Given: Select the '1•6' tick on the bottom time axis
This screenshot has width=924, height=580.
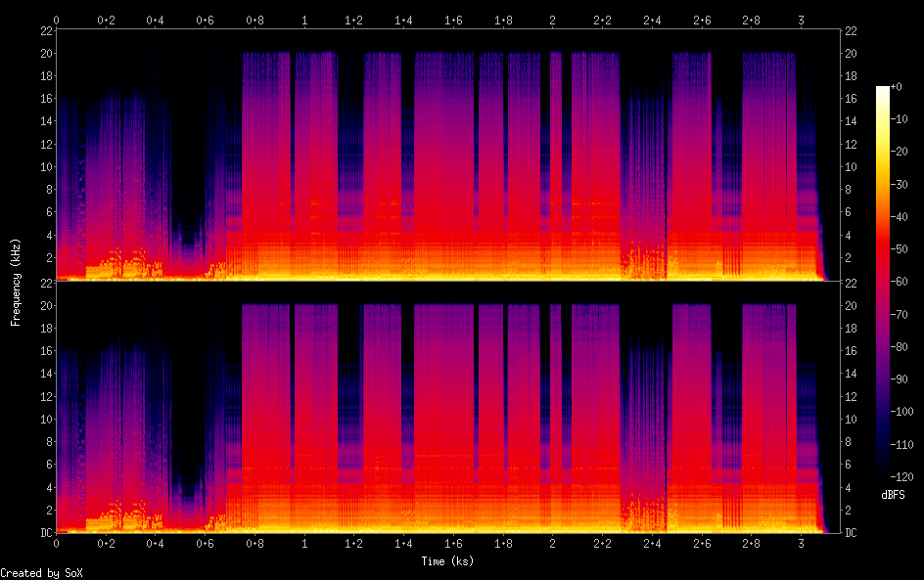Looking at the screenshot, I should pos(453,544).
